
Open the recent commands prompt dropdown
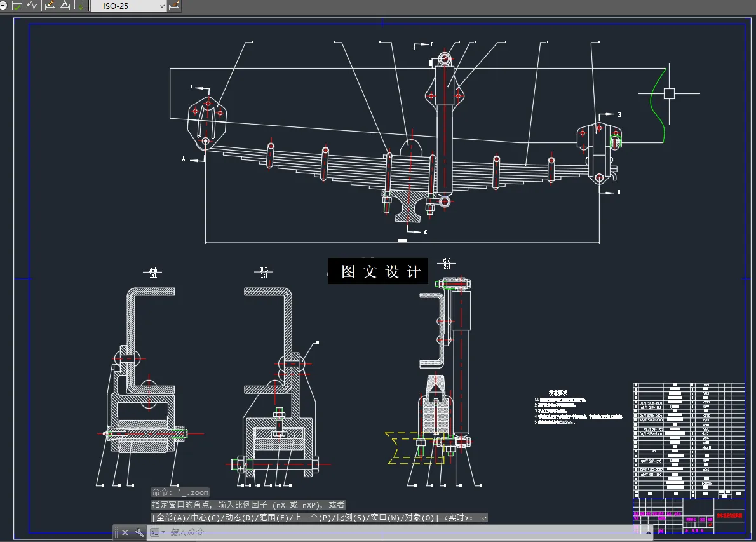click(x=157, y=532)
